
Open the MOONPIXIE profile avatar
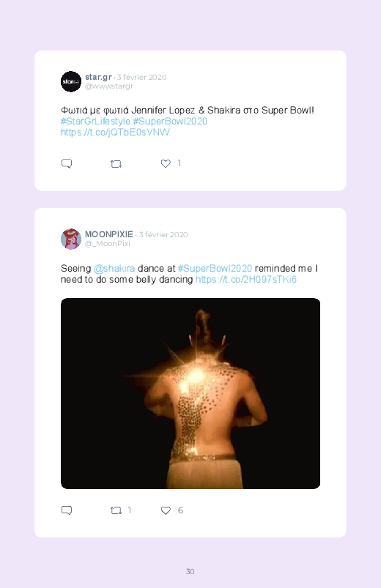click(71, 239)
